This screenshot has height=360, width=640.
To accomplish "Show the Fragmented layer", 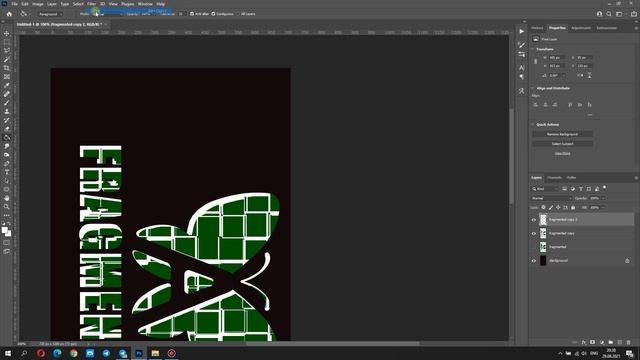I will [x=533, y=247].
